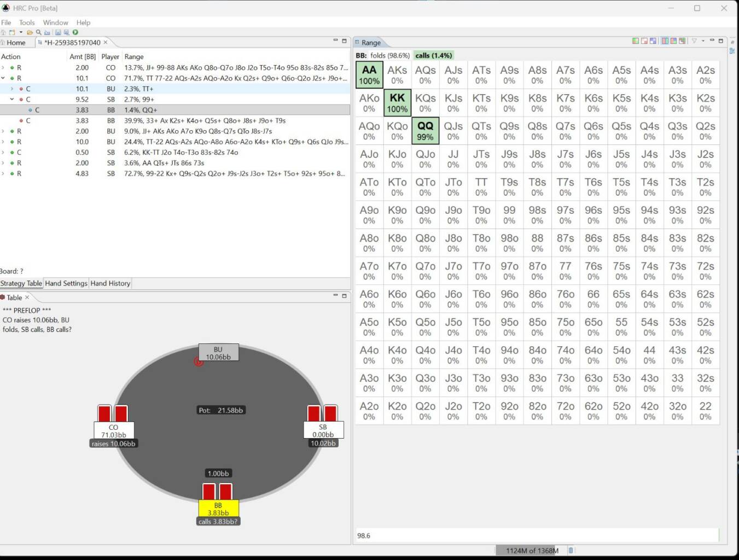Run the calculation with the green play icon
The image size is (739, 560).
pos(75,33)
